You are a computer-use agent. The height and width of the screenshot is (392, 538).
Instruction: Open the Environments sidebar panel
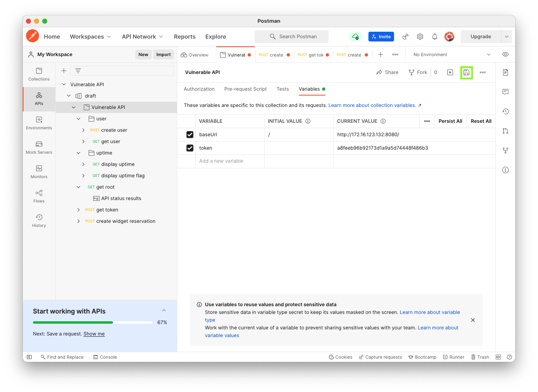pos(39,123)
